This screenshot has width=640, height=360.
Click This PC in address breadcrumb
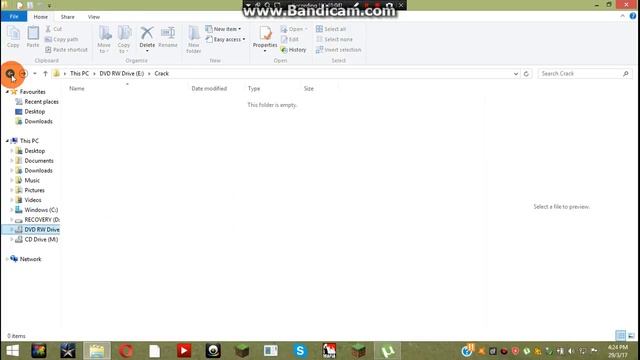point(79,73)
